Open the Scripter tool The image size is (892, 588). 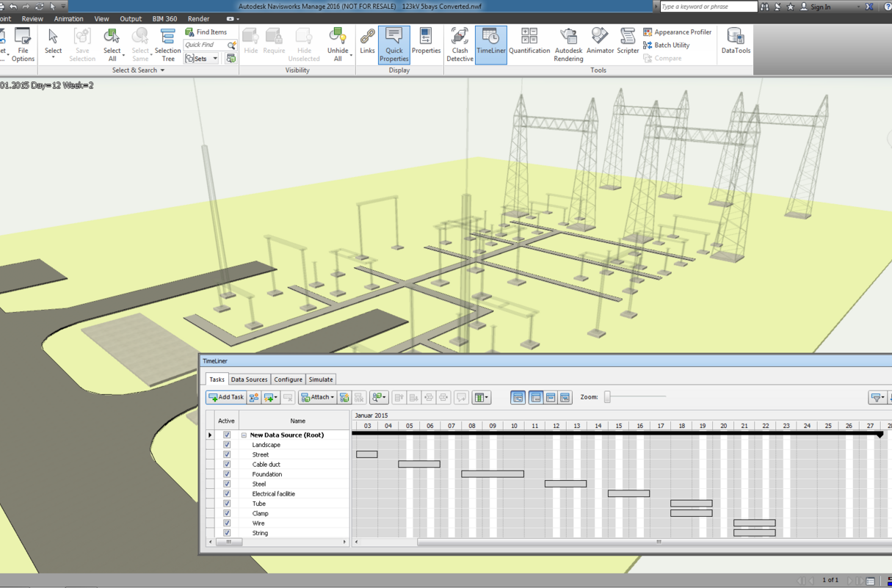(627, 43)
